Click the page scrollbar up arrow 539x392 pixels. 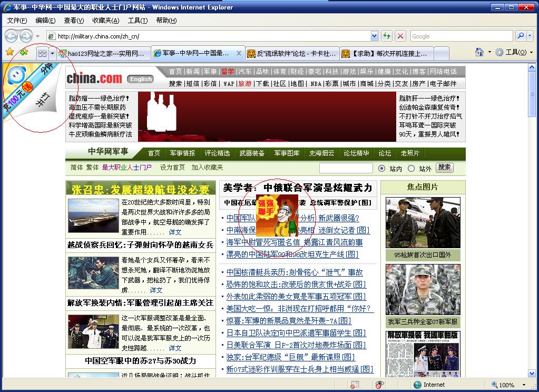point(532,67)
